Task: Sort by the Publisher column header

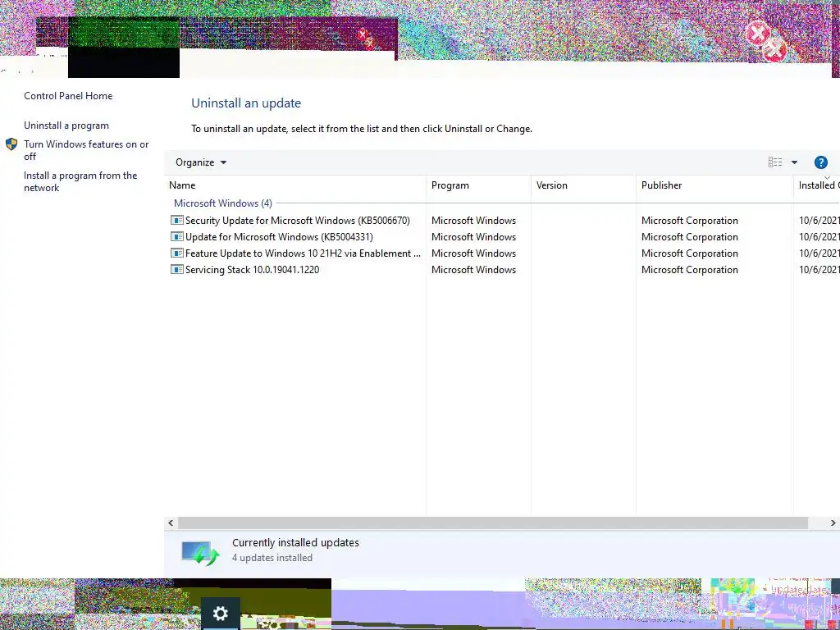Action: [714, 185]
